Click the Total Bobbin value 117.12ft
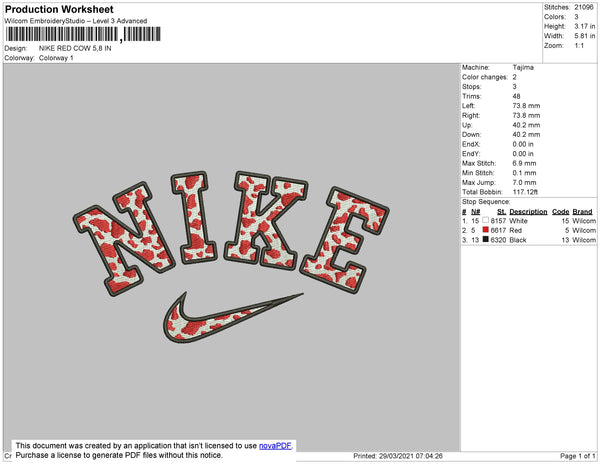Image resolution: width=600 pixels, height=464 pixels. [x=525, y=192]
